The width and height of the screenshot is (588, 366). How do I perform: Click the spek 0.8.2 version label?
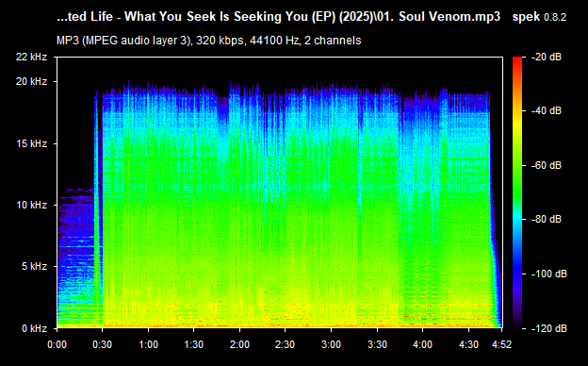539,17
